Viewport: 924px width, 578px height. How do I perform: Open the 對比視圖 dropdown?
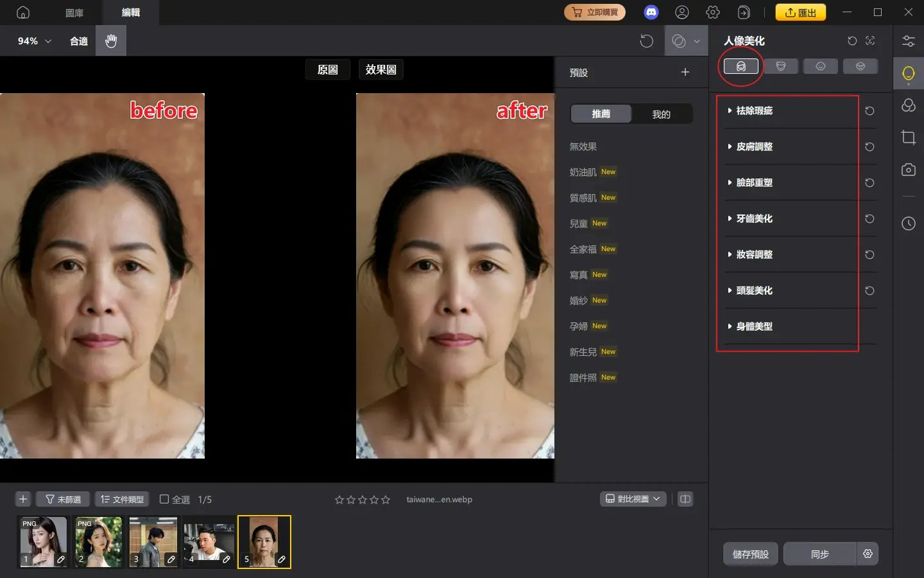pos(633,498)
